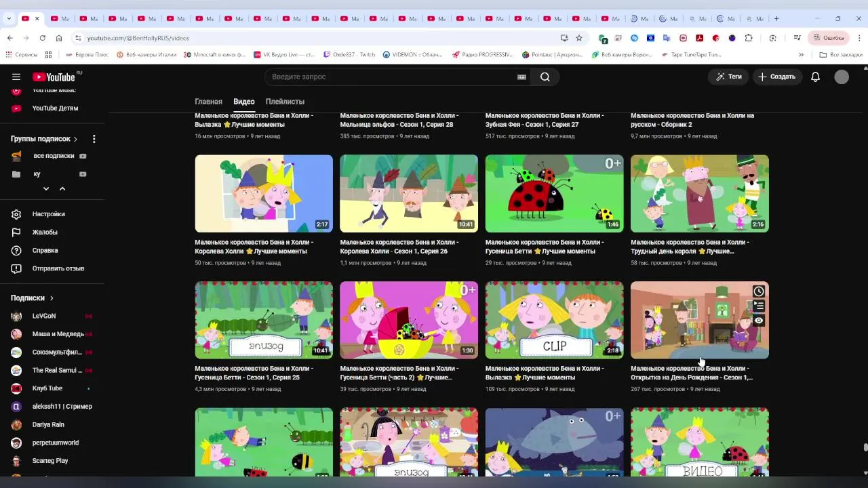Open the YouTube hamburger guide menu
This screenshot has height=488, width=868.
[x=16, y=77]
